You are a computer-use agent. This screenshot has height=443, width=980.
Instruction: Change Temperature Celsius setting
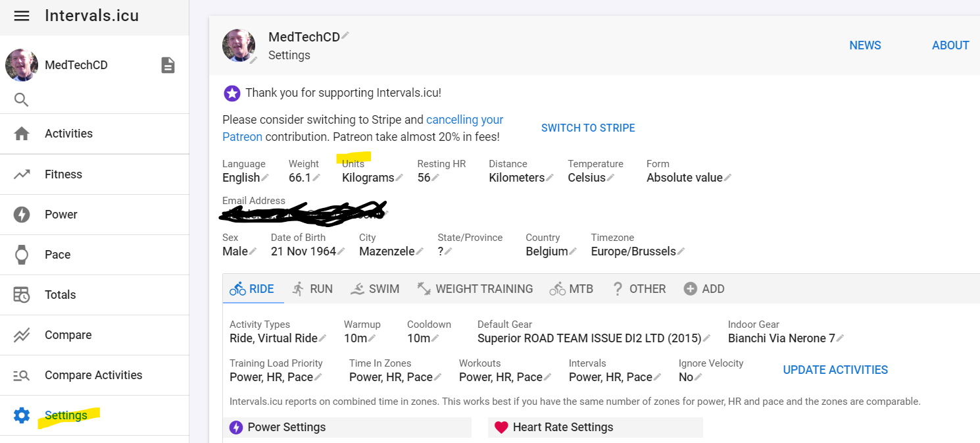[x=591, y=178]
